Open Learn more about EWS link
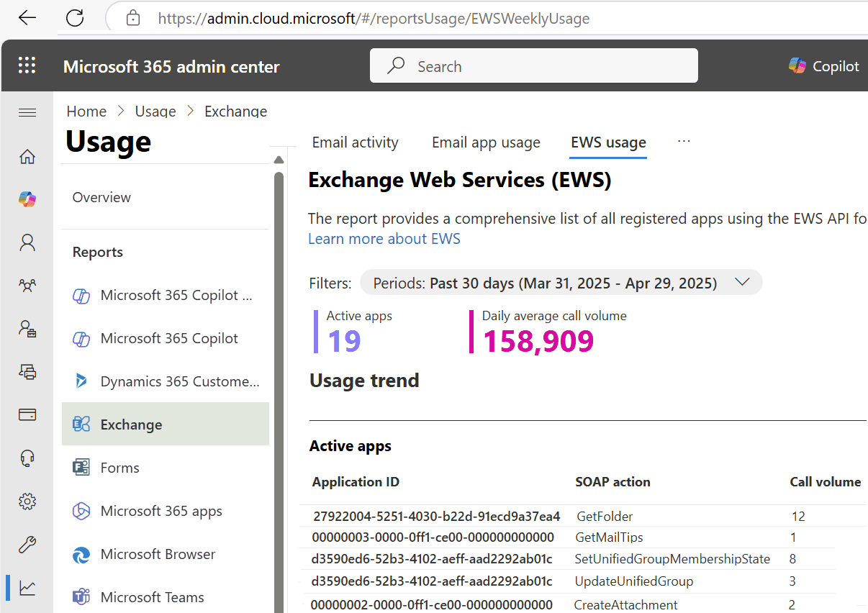Image resolution: width=868 pixels, height=613 pixels. (x=384, y=239)
